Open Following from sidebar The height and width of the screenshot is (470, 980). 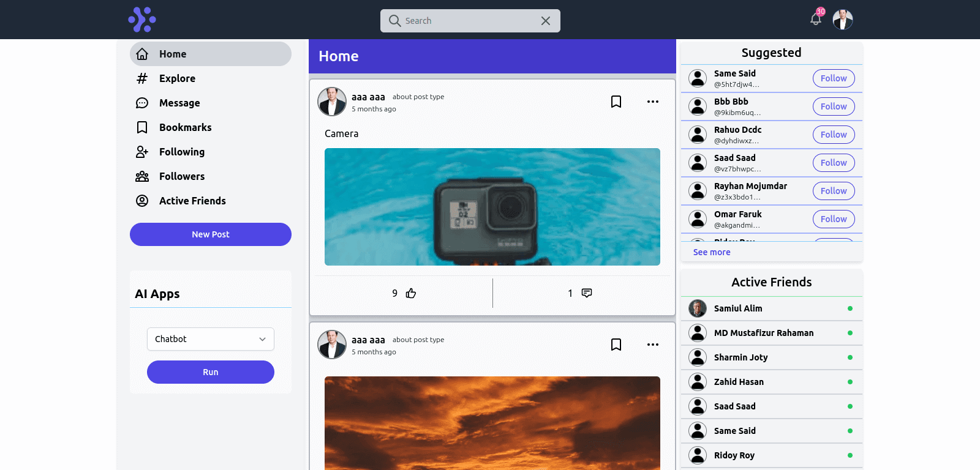point(211,152)
